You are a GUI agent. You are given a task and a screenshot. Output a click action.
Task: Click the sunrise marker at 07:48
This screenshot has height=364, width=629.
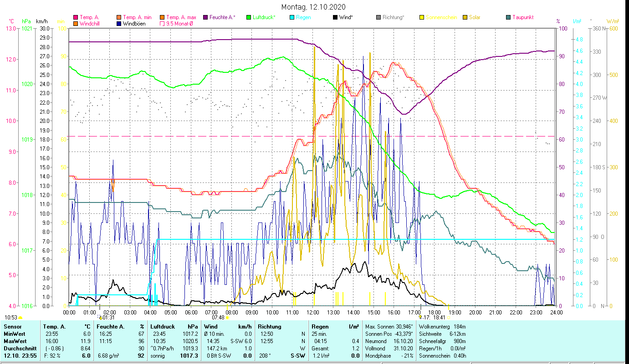[227, 318]
